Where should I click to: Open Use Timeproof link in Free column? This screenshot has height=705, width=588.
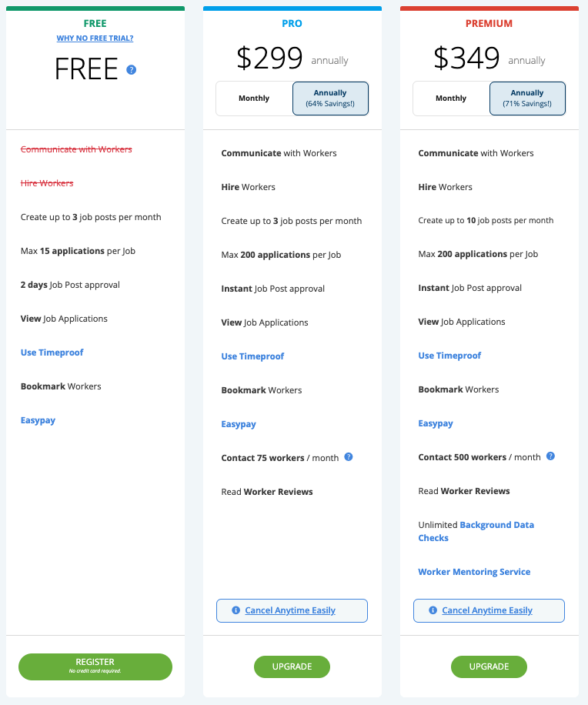[52, 352]
